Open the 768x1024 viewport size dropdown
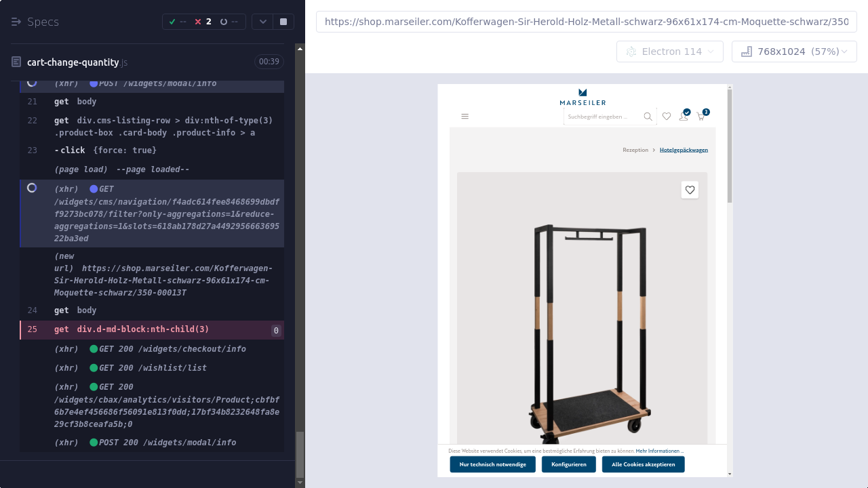Image resolution: width=868 pixels, height=488 pixels. tap(793, 52)
